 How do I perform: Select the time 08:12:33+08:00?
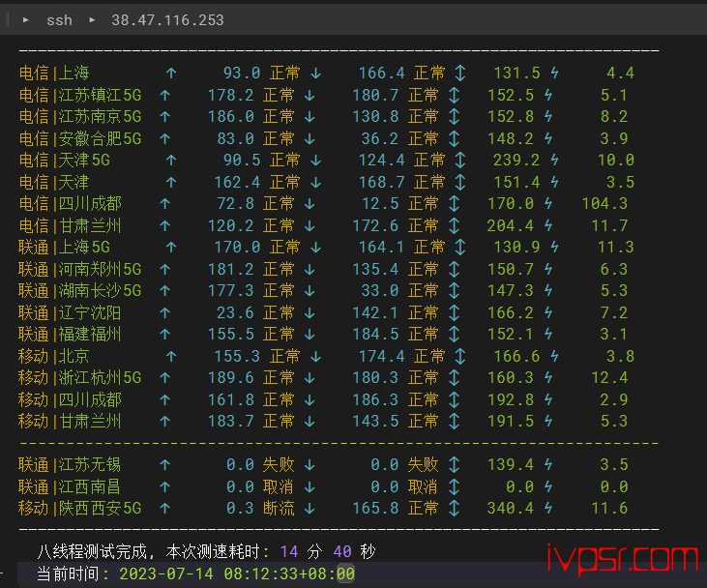(289, 574)
